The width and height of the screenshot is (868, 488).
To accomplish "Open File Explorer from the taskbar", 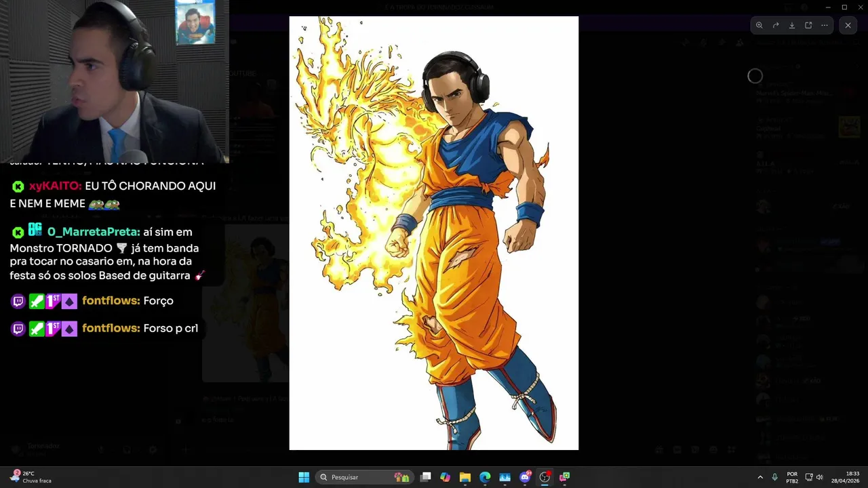I will pyautogui.click(x=465, y=477).
